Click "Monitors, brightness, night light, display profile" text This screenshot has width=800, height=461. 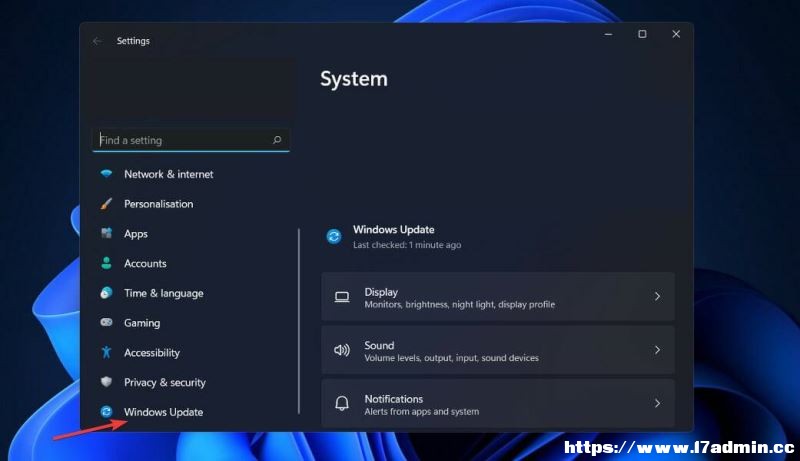coord(460,304)
